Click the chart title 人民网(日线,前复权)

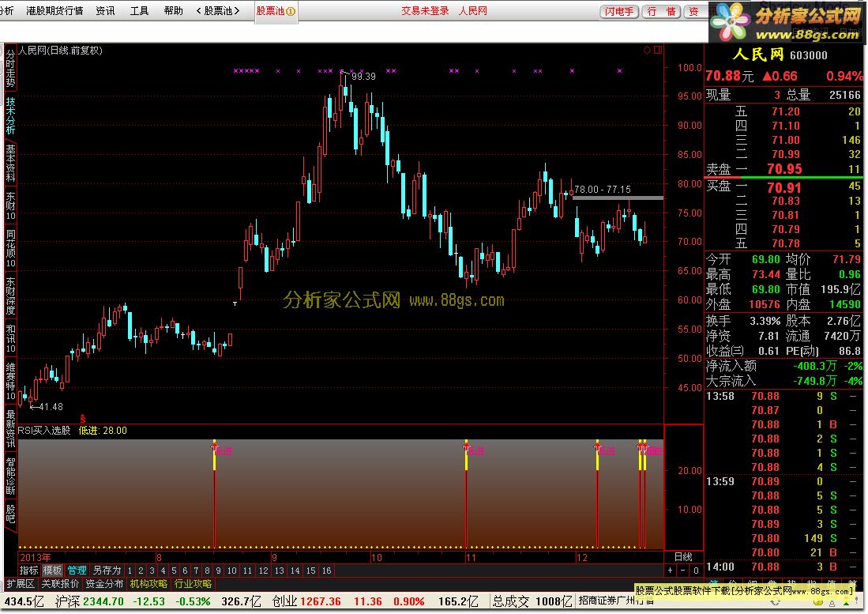60,51
